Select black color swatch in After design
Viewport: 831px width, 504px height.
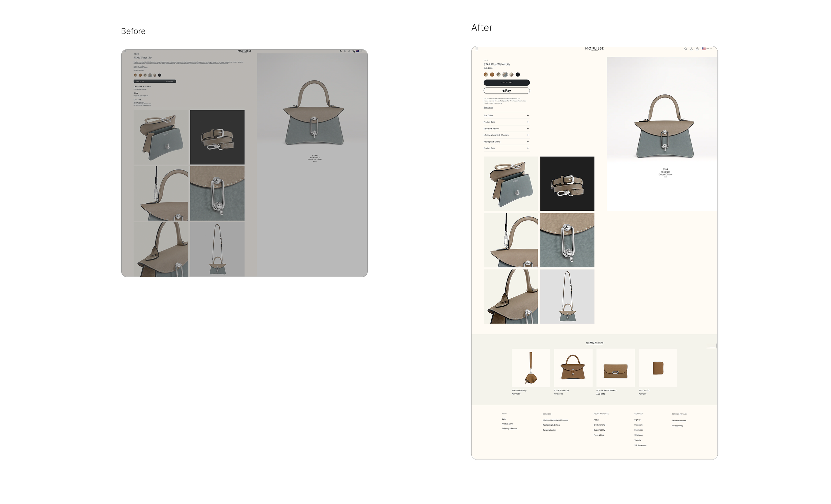[x=518, y=74]
